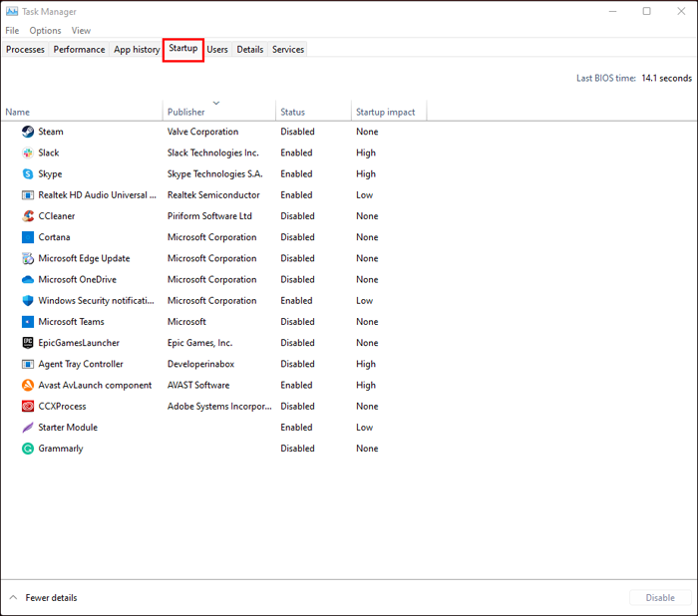Image resolution: width=698 pixels, height=616 pixels.
Task: Click the Starter Module feather icon
Action: (28, 428)
